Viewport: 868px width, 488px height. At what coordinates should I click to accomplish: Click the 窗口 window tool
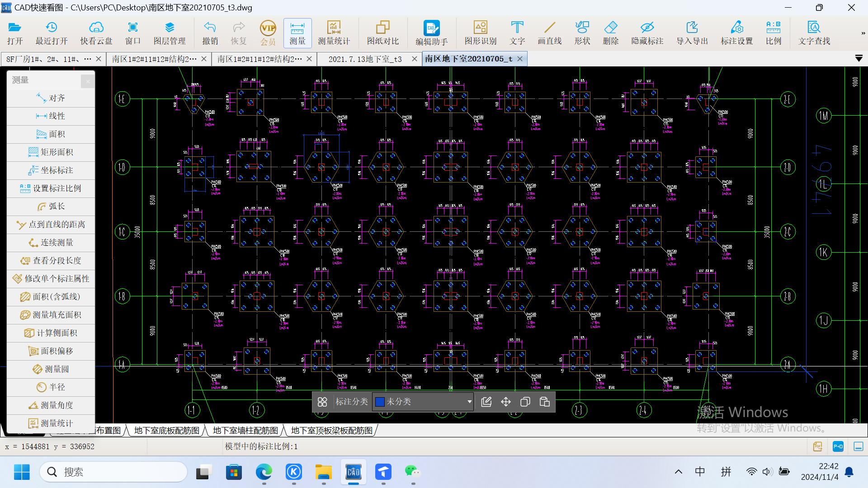[133, 33]
